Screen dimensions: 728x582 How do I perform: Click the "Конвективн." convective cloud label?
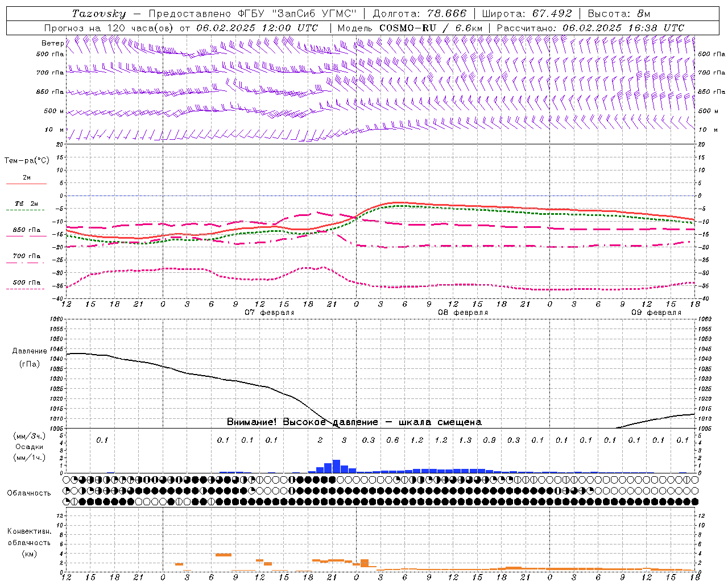coord(29,531)
